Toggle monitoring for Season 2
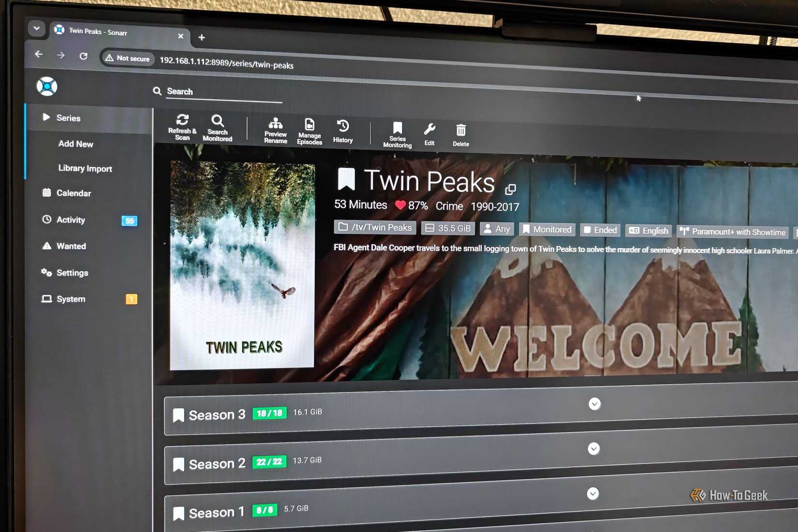 pyautogui.click(x=178, y=464)
